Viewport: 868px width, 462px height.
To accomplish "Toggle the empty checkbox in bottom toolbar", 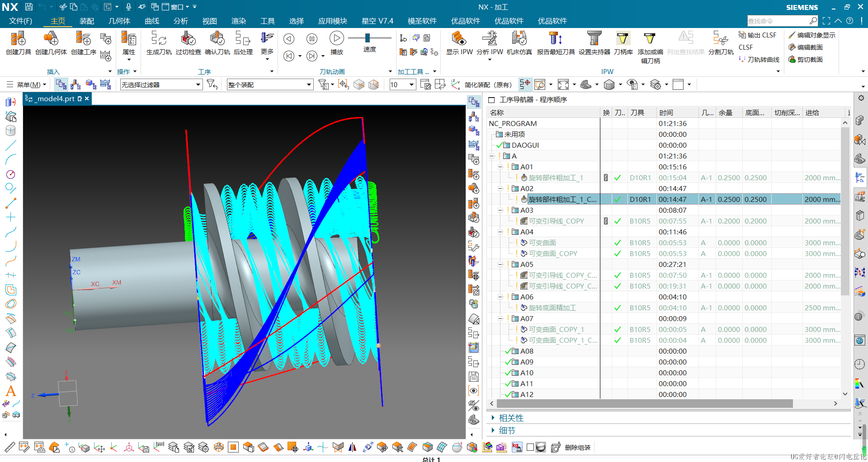I will [x=530, y=447].
